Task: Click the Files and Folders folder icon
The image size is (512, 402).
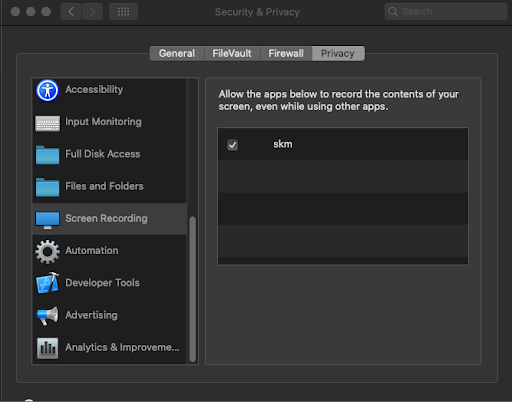Action: coord(47,187)
